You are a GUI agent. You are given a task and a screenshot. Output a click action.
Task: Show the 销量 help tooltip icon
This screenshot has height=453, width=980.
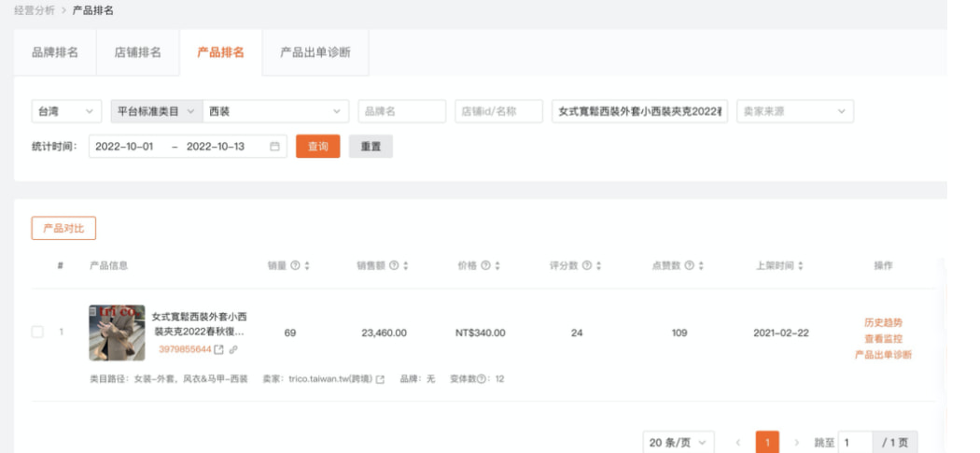click(x=295, y=265)
